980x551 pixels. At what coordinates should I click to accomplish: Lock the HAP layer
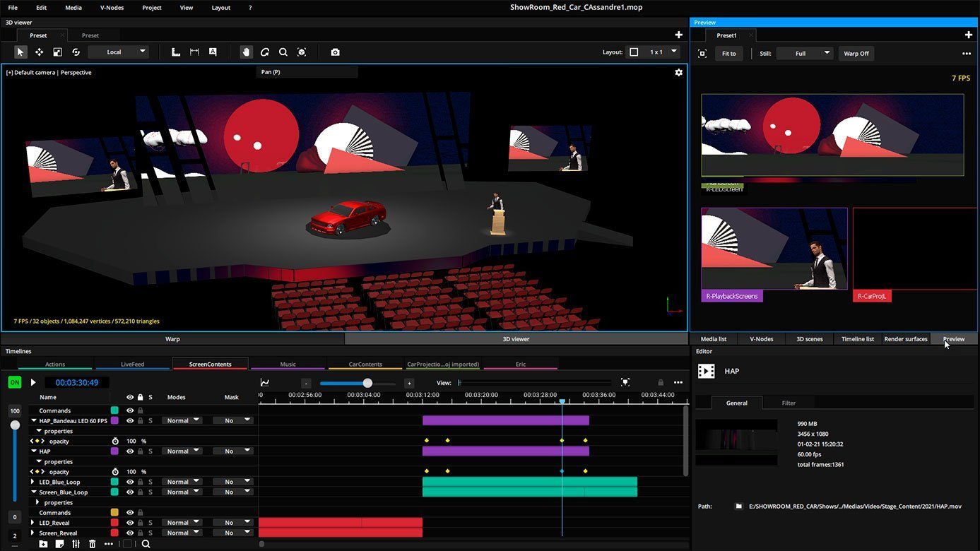(140, 451)
